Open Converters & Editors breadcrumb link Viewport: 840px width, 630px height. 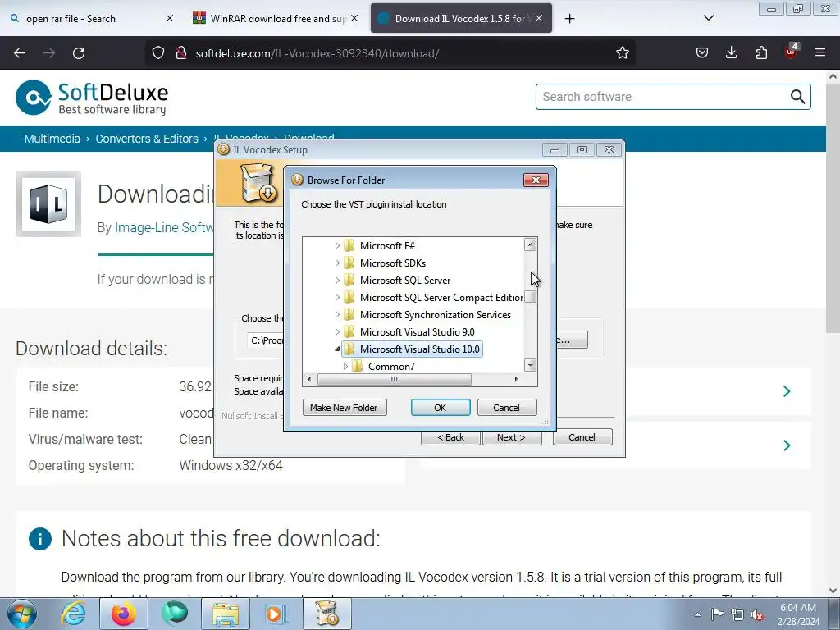(147, 139)
